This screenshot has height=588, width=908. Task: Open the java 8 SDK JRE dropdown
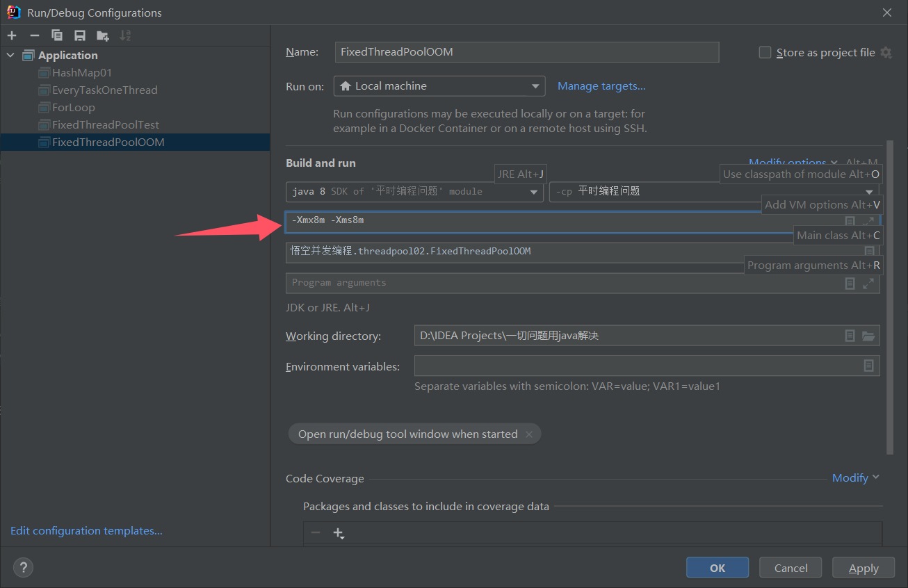coord(535,192)
